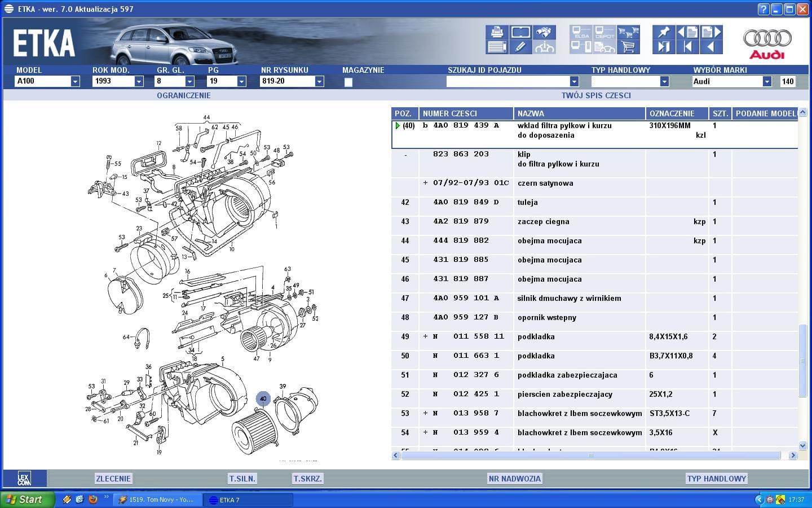Click the vertical scrollbar thumb of parts list

[x=803, y=360]
